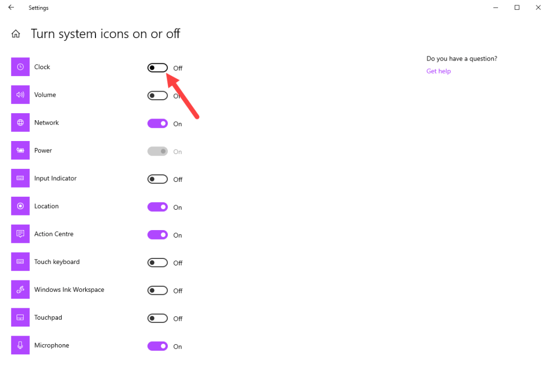Go to Settings home icon
549x392 pixels.
[16, 34]
